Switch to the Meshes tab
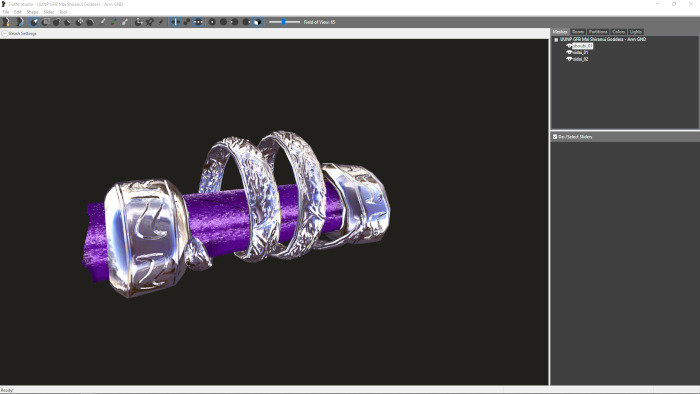This screenshot has height=394, width=700. point(560,32)
